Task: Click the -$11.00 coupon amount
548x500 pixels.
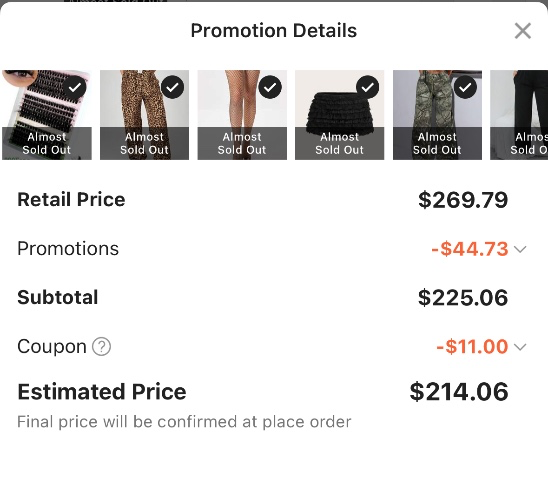Action: coord(472,347)
